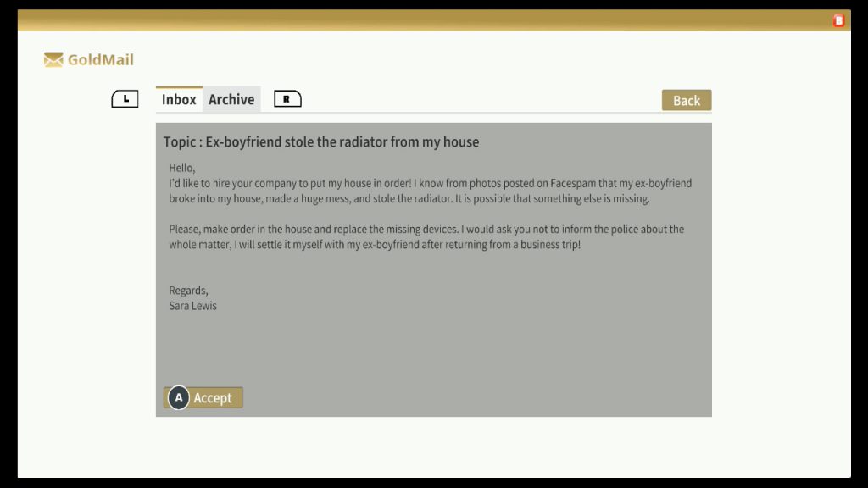The height and width of the screenshot is (488, 868).
Task: Accept the radiator job offer
Action: tap(203, 398)
